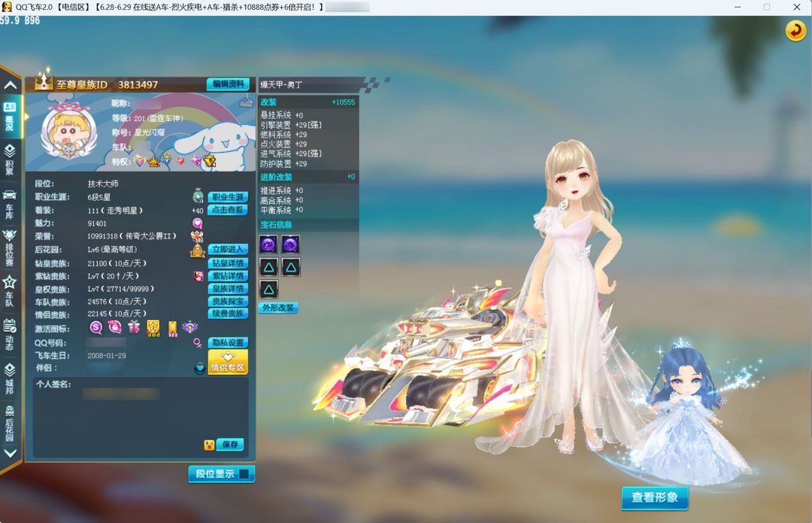Screen dimensions: 812x523
Task: Click 点击查看 to view outfit
Action: (228, 210)
